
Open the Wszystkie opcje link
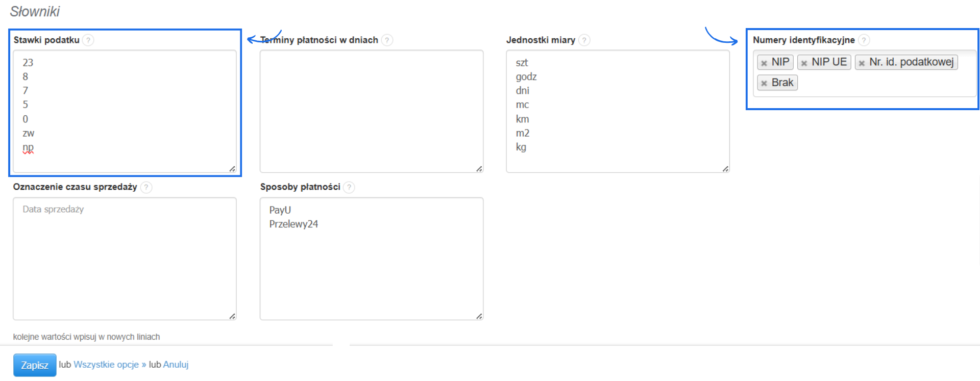click(x=110, y=365)
